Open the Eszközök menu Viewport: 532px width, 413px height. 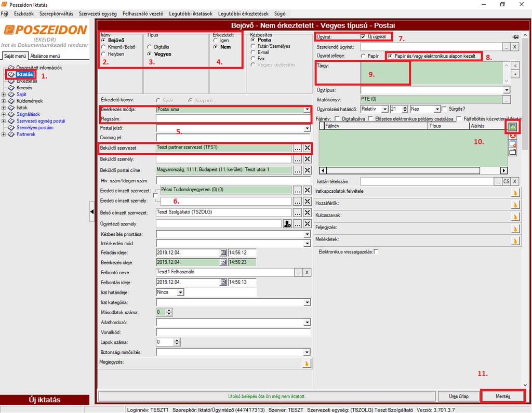(x=24, y=14)
